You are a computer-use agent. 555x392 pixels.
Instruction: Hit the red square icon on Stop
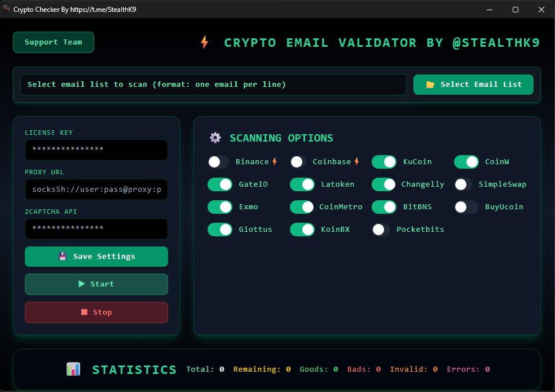pos(84,312)
